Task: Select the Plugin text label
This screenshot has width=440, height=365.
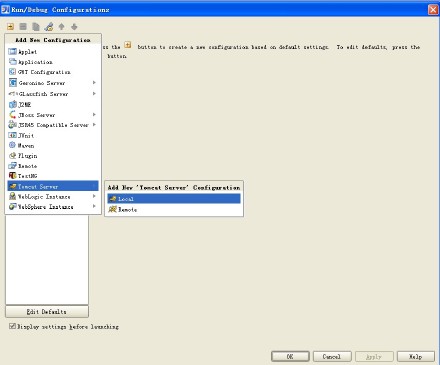Action: [27, 156]
